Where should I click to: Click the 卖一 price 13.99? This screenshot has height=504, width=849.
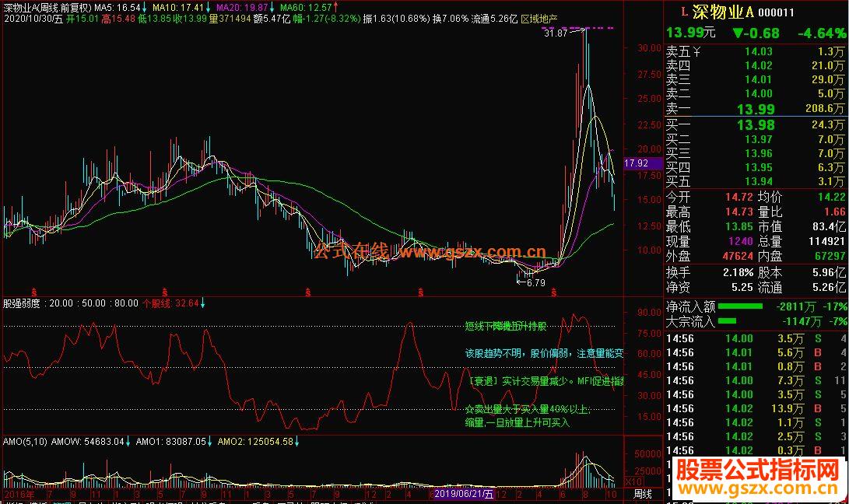(x=756, y=110)
